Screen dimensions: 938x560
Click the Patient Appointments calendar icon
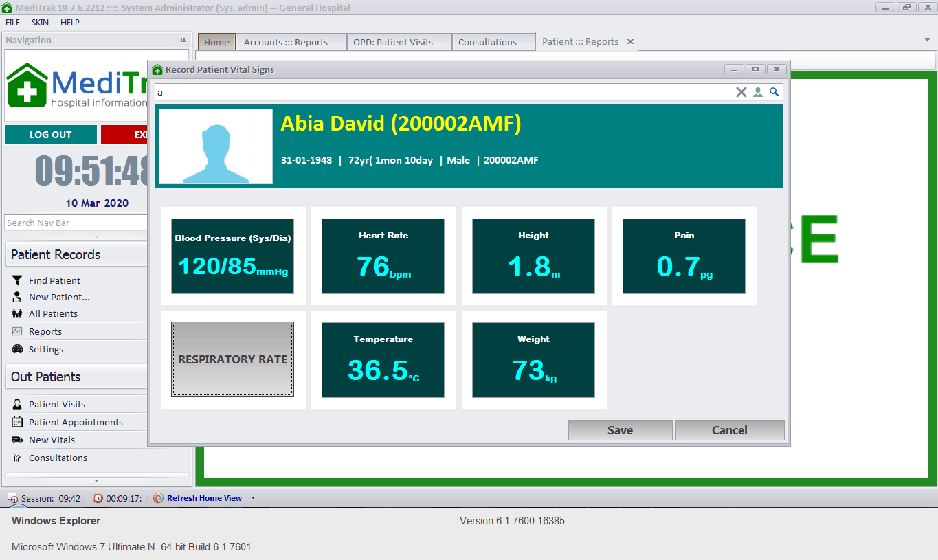17,422
